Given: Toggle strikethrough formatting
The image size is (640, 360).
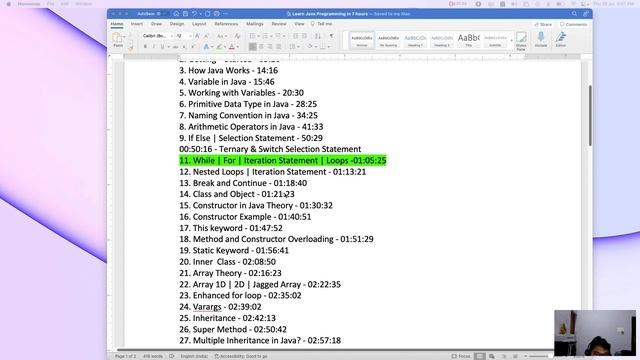Looking at the screenshot, I should 175,47.
